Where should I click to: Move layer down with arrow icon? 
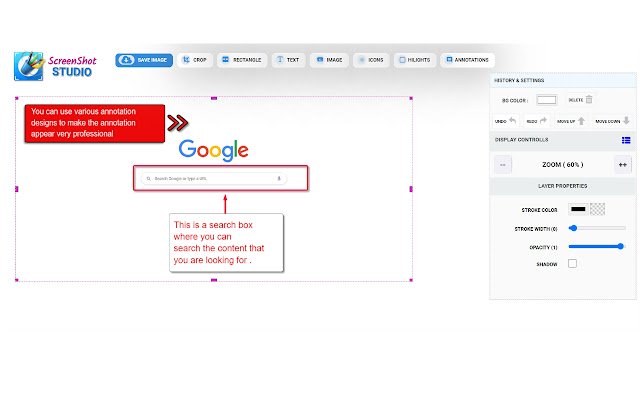(626, 120)
